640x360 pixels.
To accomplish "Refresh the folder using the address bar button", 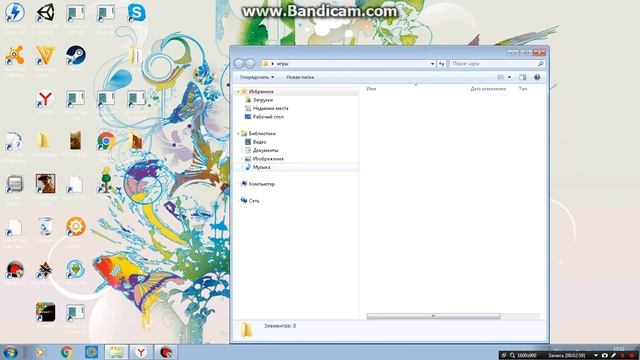I will point(441,64).
